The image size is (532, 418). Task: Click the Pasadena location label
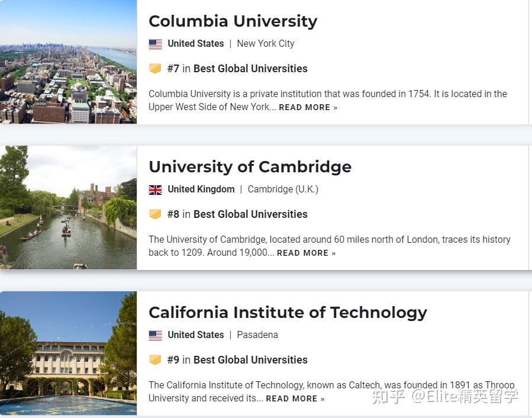click(x=257, y=335)
